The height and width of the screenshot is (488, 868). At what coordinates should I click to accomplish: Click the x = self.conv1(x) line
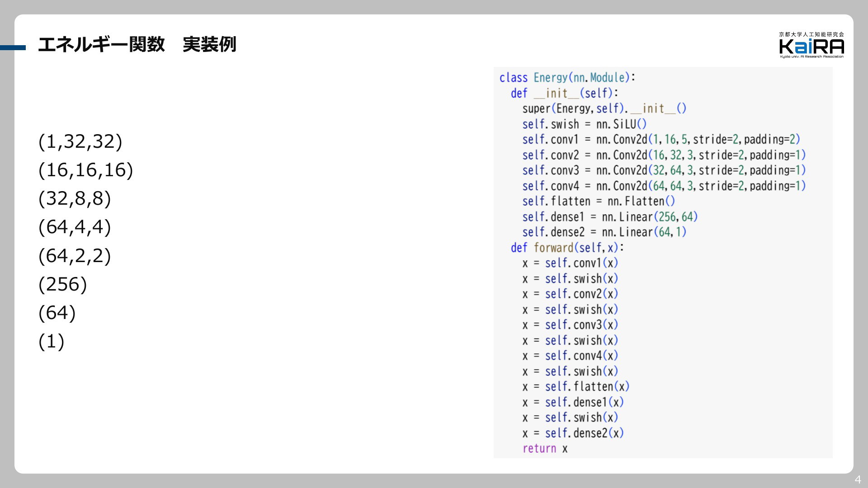570,263
